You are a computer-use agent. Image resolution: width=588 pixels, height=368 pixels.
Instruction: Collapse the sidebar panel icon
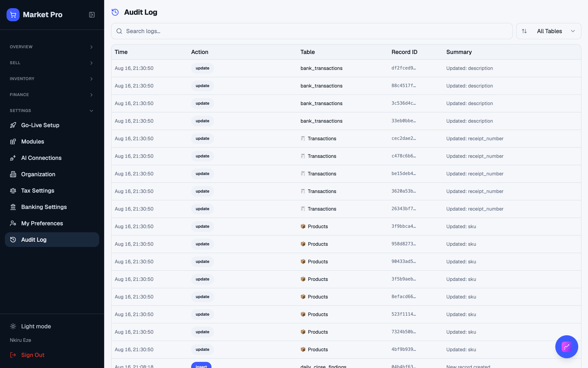pyautogui.click(x=92, y=15)
